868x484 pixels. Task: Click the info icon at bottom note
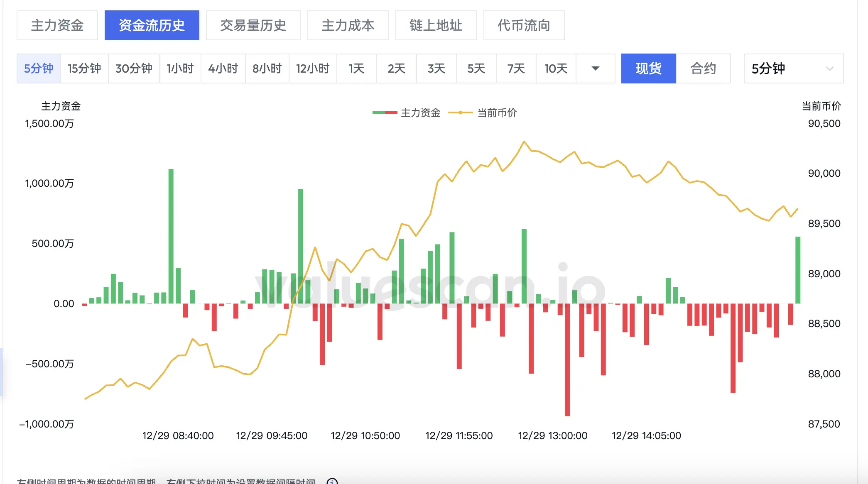pyautogui.click(x=332, y=482)
